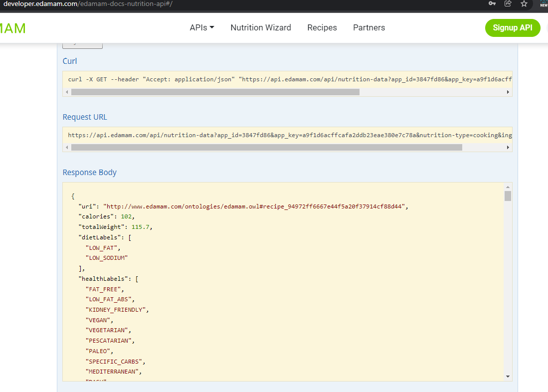Click the Request URL horizontal scrollbar thumb
Screen dimensions: 548x392
click(267, 148)
